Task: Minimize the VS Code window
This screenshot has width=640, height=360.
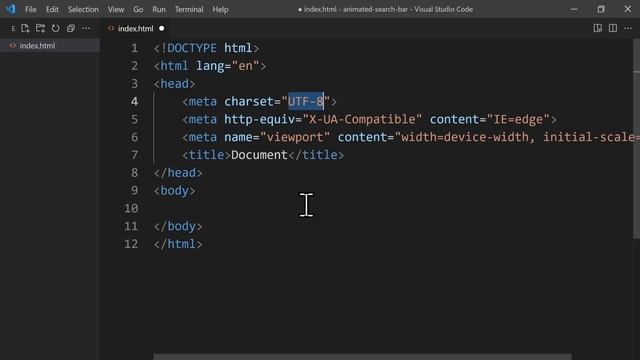Action: pos(574,9)
